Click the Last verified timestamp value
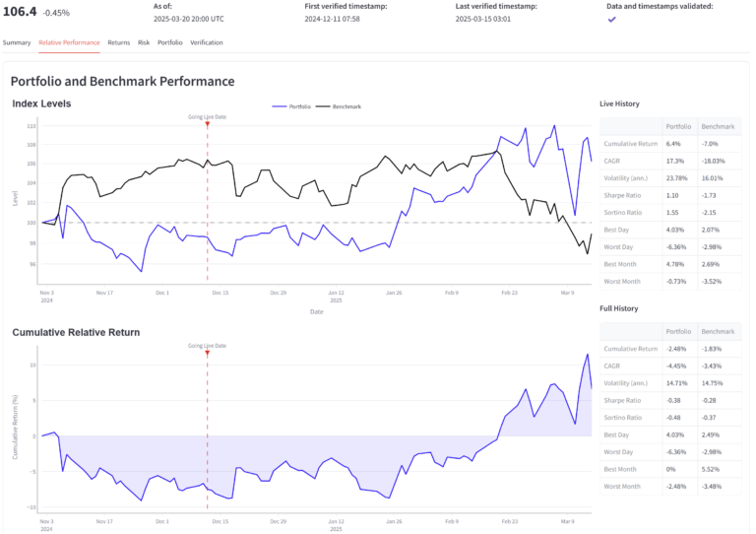Image resolution: width=756 pixels, height=534 pixels. coord(482,20)
